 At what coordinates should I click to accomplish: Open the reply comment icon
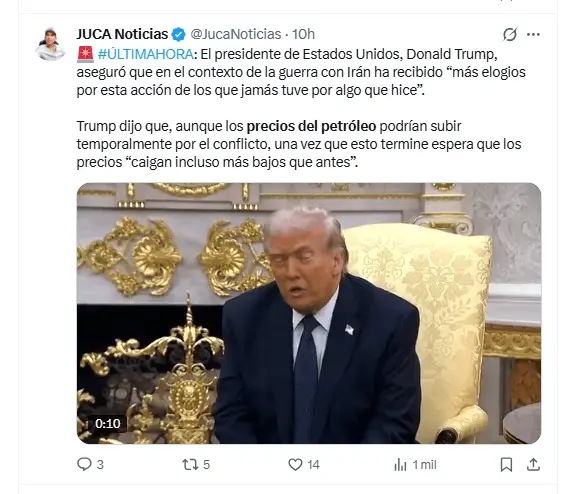(84, 464)
